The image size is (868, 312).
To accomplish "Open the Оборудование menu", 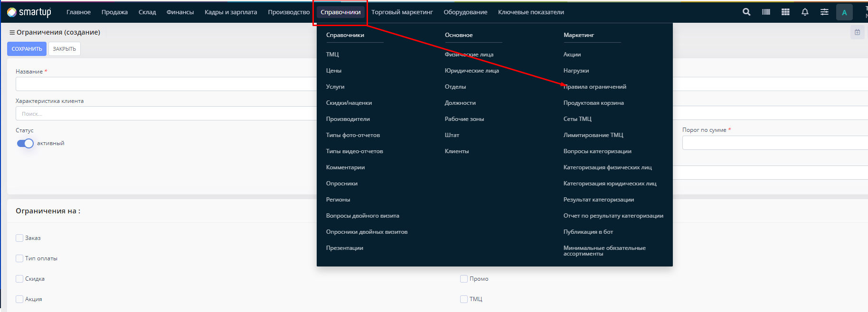I will tap(465, 12).
